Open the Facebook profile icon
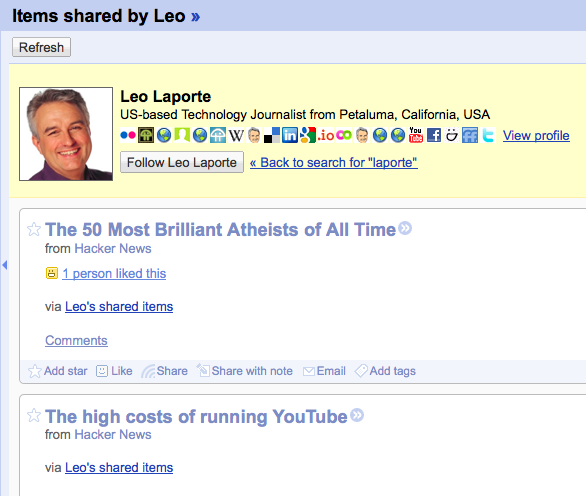 [x=434, y=135]
